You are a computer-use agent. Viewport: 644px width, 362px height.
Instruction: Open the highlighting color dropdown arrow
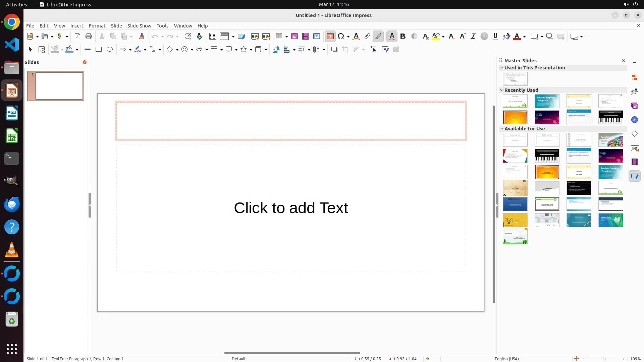[x=443, y=37]
